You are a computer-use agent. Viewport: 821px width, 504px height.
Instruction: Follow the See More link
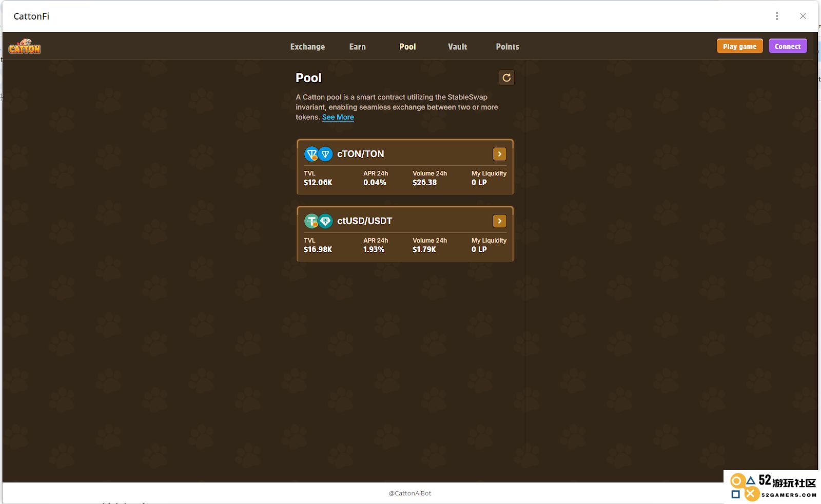(338, 117)
